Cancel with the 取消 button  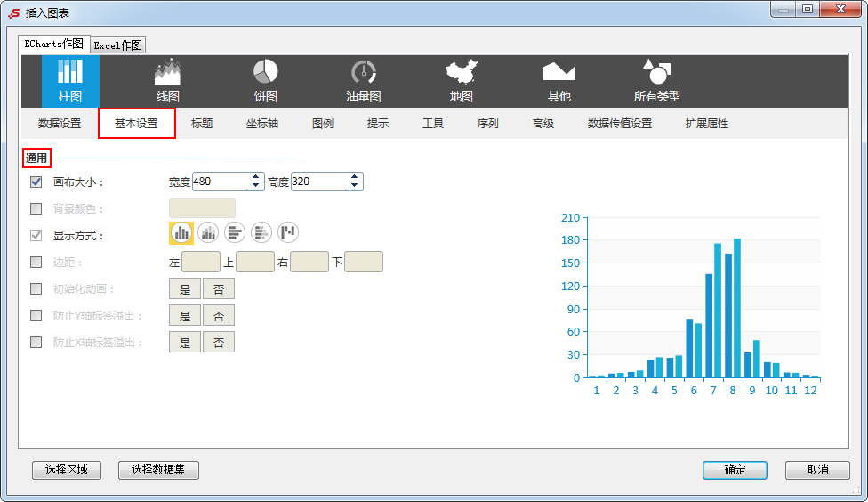pyautogui.click(x=817, y=470)
